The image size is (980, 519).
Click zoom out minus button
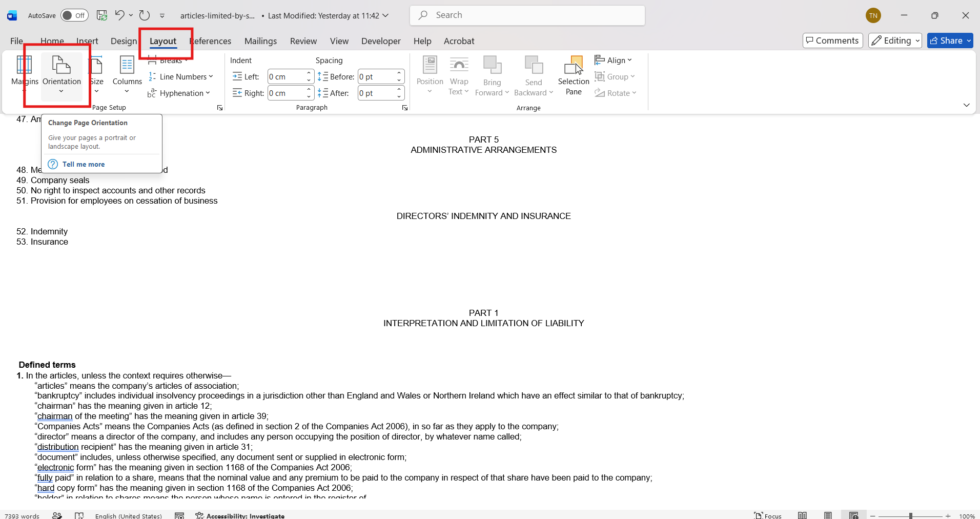872,516
